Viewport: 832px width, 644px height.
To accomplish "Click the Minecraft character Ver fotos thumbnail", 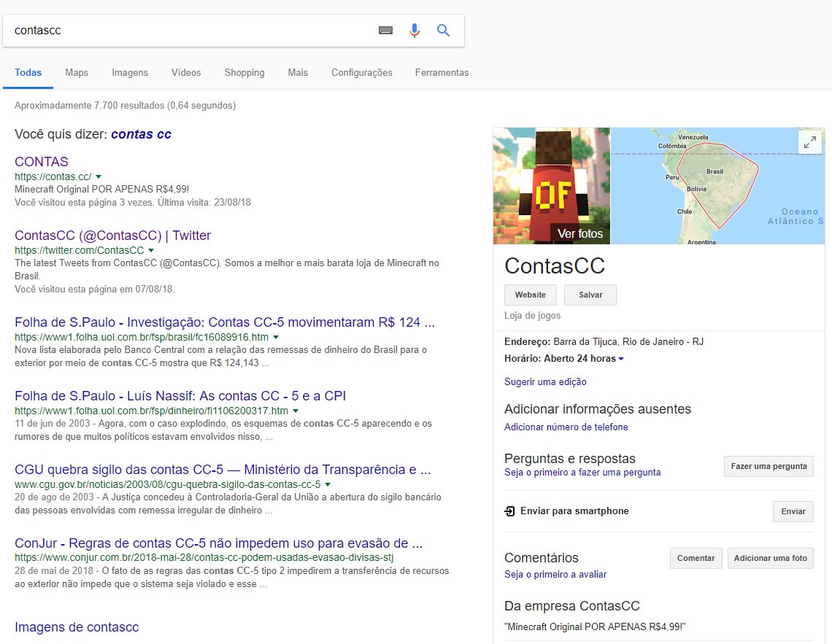I will tap(551, 186).
